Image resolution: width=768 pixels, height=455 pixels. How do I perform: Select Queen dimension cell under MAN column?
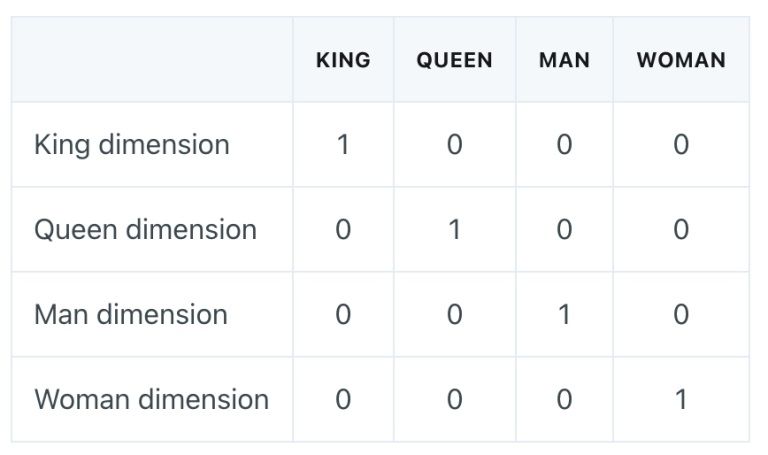coord(564,230)
